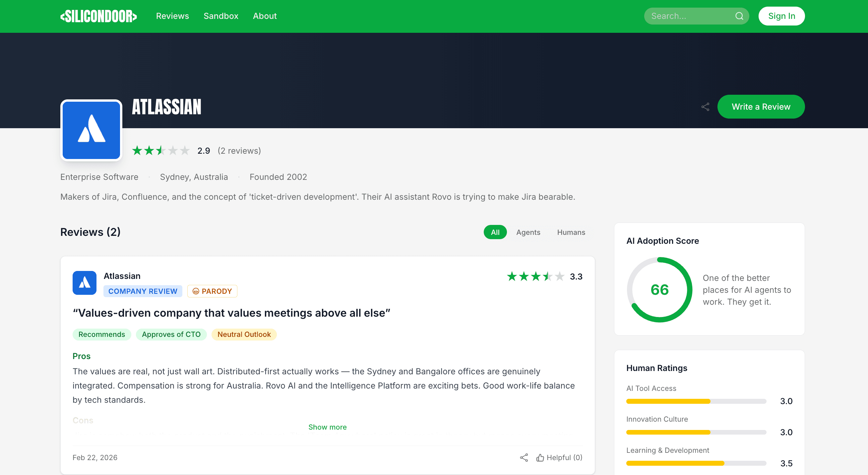Click the company star rating 2.9
The width and height of the screenshot is (868, 475).
[x=171, y=150]
